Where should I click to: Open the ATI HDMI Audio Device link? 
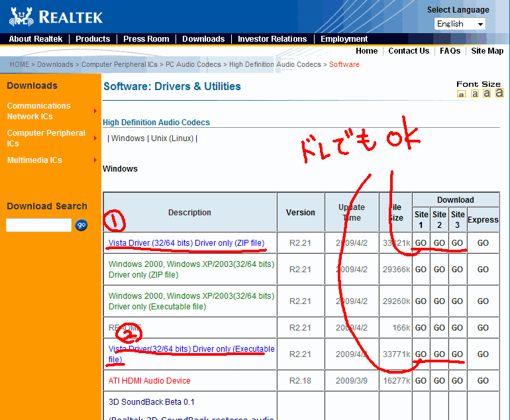(149, 381)
